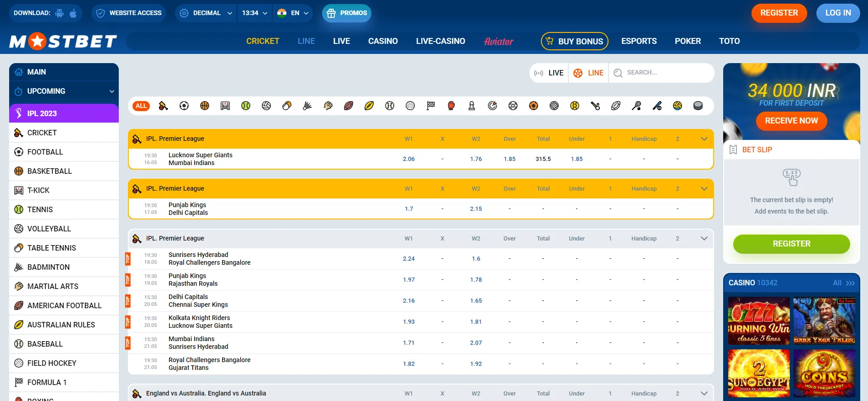The image size is (868, 401).
Task: Open the Aviator game tab
Action: 498,41
